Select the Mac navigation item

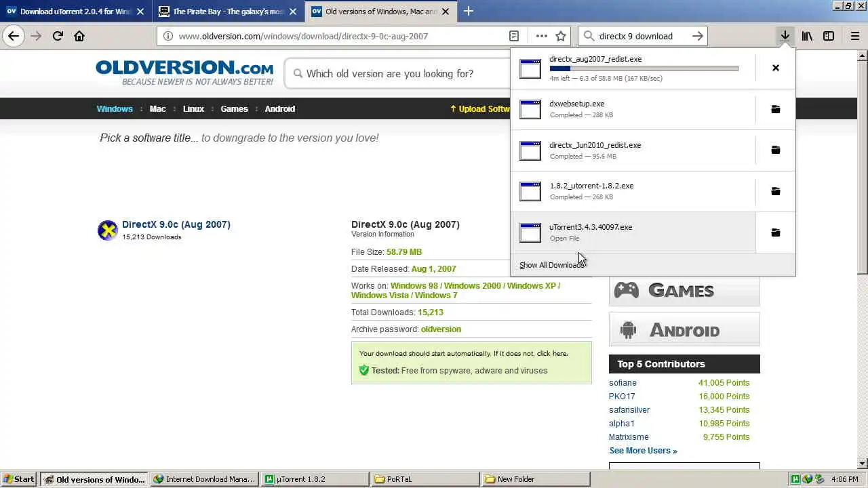coord(157,108)
